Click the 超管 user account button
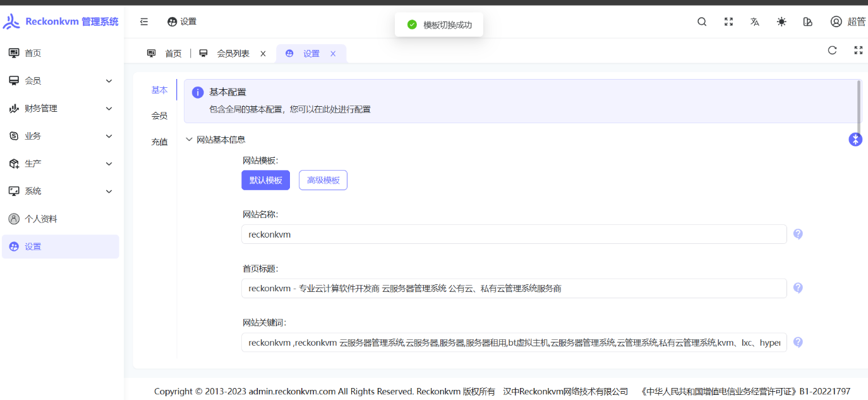868x400 pixels. click(x=848, y=21)
